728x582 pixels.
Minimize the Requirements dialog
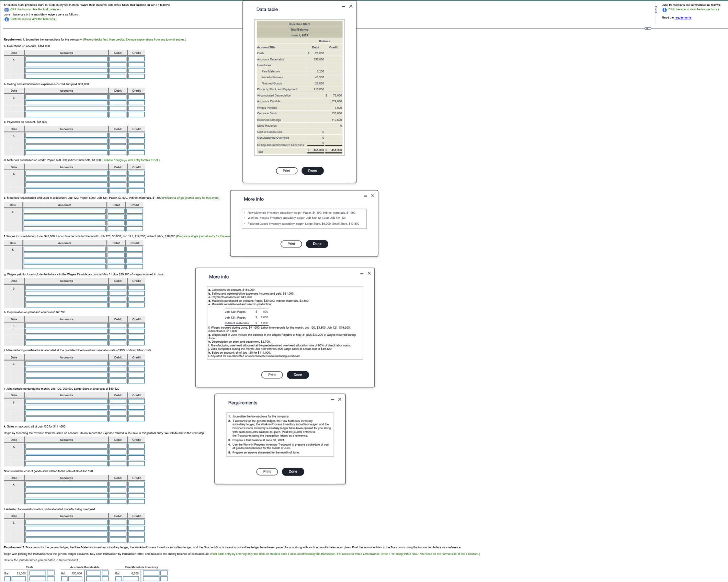pos(332,399)
